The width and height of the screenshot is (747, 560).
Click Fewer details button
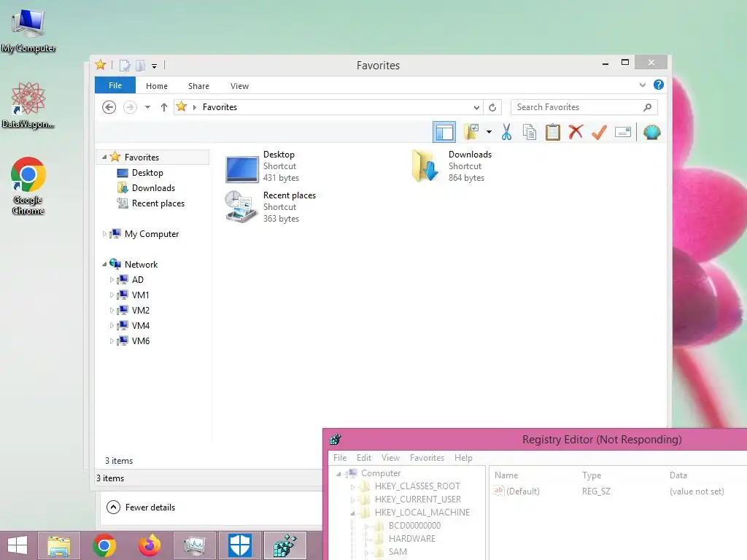tap(141, 507)
